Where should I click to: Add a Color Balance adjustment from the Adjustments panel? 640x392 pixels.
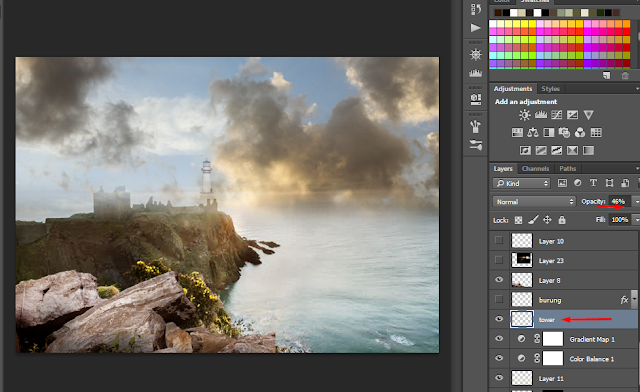[x=533, y=133]
